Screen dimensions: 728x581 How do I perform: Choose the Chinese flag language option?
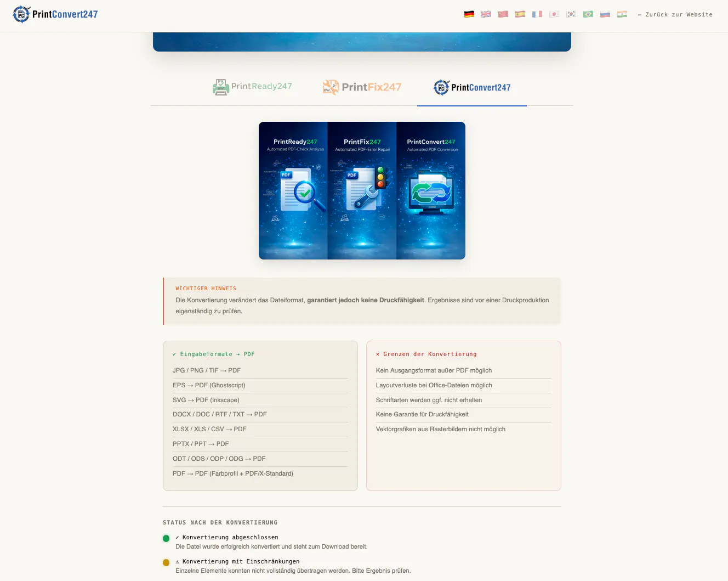pos(503,14)
